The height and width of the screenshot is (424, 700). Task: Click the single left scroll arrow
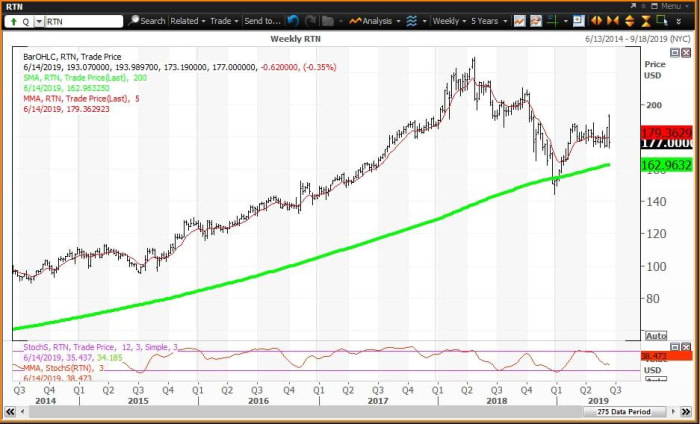[x=23, y=412]
